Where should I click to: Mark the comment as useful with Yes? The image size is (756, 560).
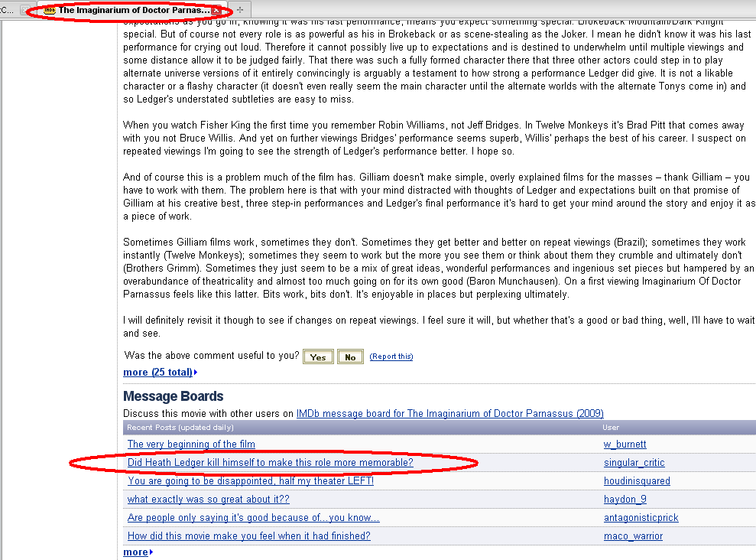click(x=318, y=357)
